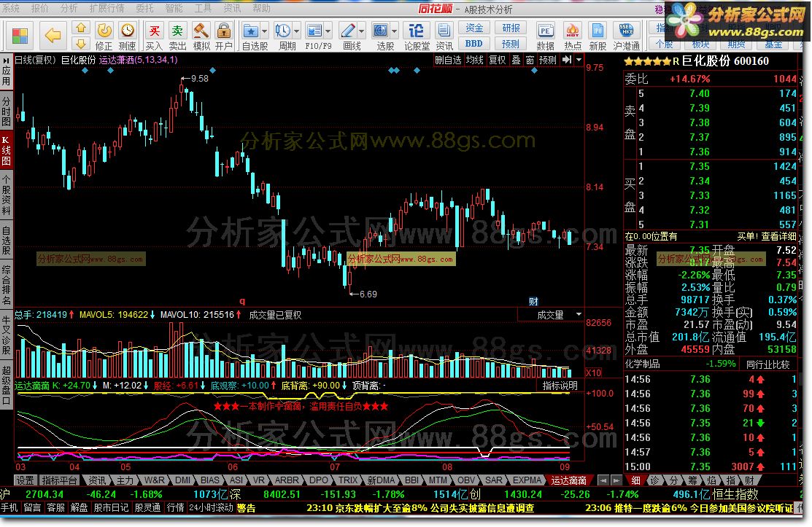Click the 周期 period clock icon
The height and width of the screenshot is (527, 812).
[x=283, y=31]
